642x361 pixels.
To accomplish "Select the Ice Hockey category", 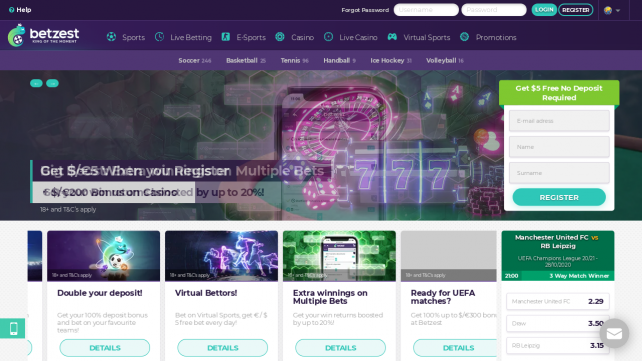I will click(x=391, y=61).
